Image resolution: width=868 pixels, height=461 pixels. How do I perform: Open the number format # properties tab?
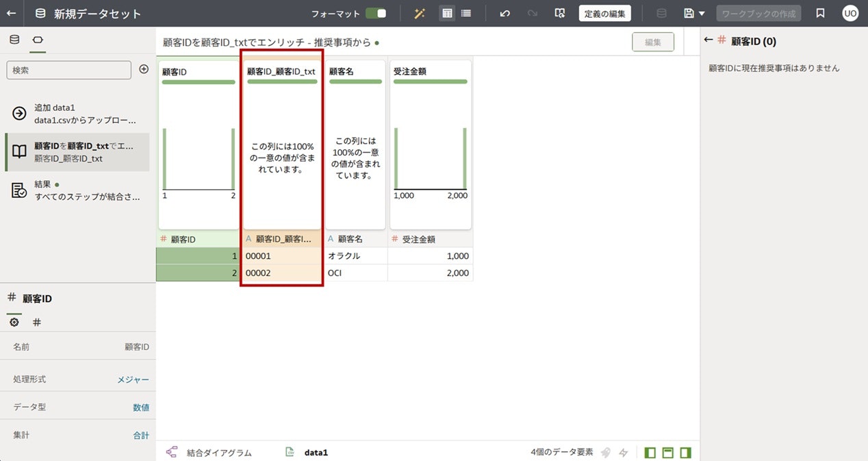37,322
